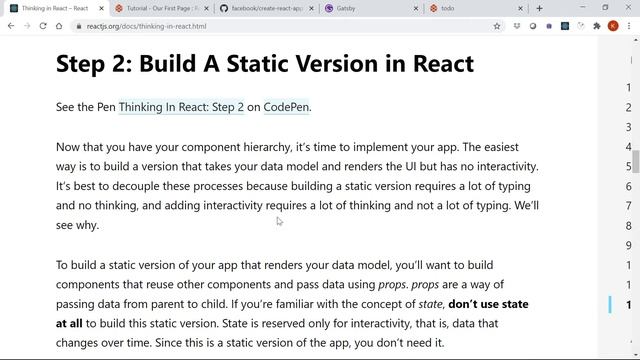The image size is (640, 360).
Task: Open the Chrome profile avatar
Action: (613, 26)
